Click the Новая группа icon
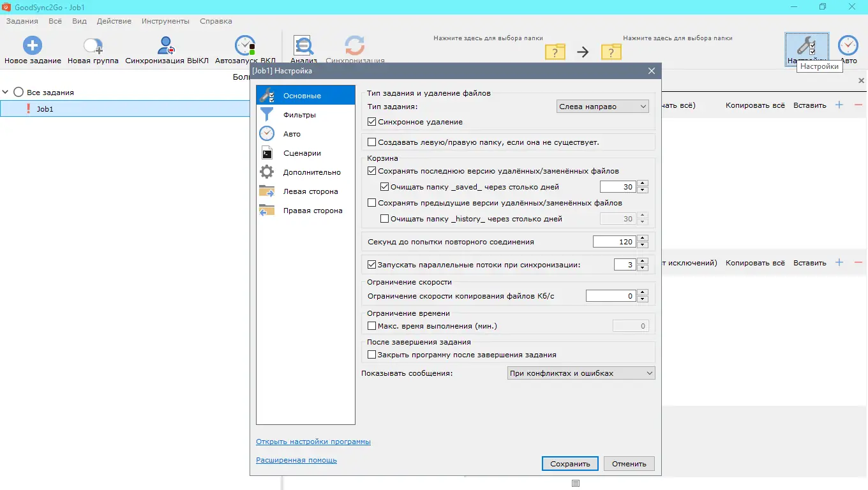868x490 pixels. 93,44
